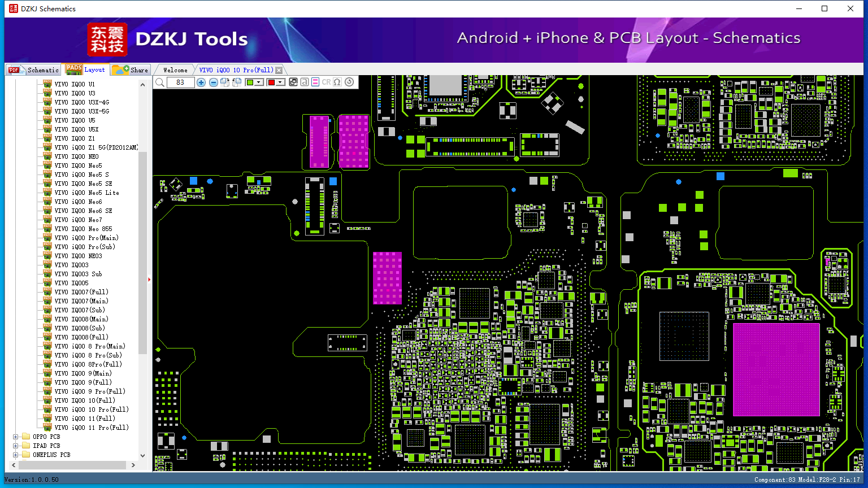Click the overlapping windows toolbar icon
The image size is (868, 488).
[x=293, y=82]
